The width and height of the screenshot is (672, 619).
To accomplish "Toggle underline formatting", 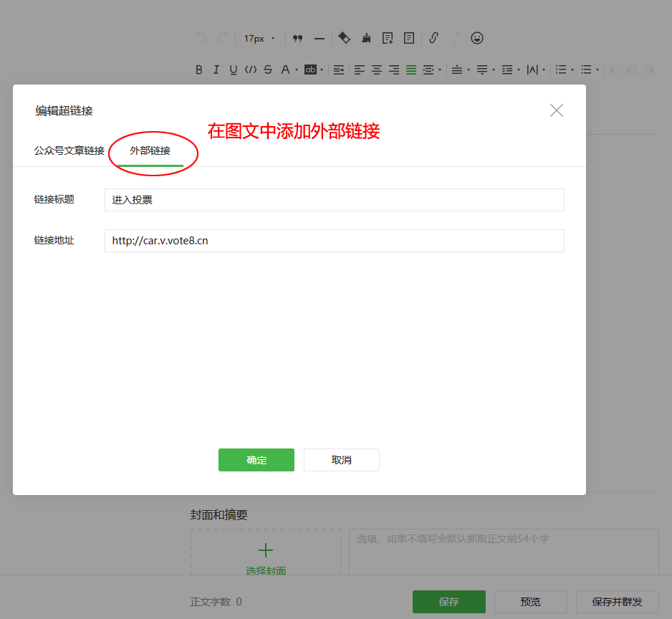I will pos(233,69).
